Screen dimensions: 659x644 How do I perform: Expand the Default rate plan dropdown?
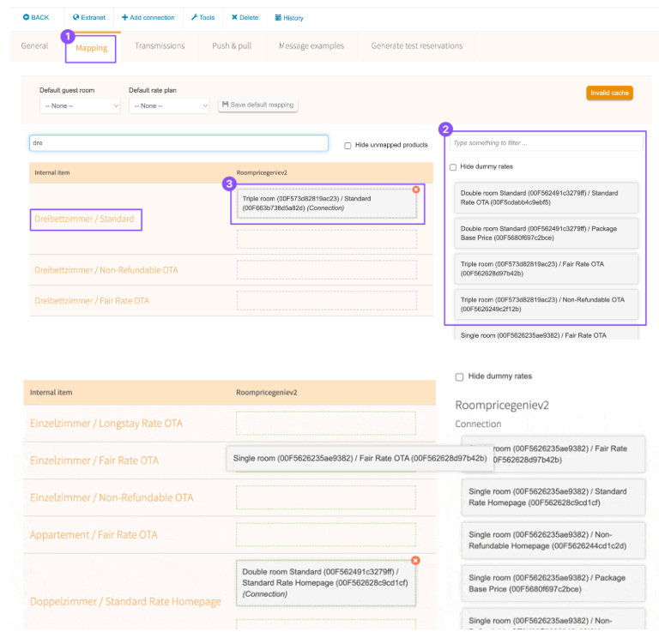tap(169, 105)
